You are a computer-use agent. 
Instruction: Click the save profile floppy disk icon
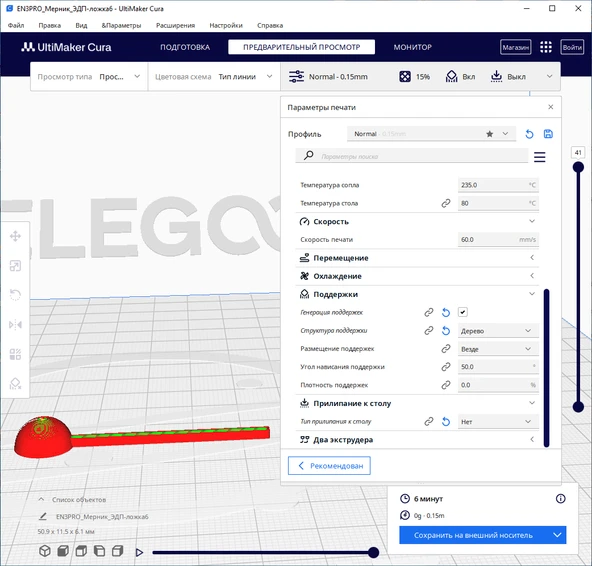tap(548, 134)
